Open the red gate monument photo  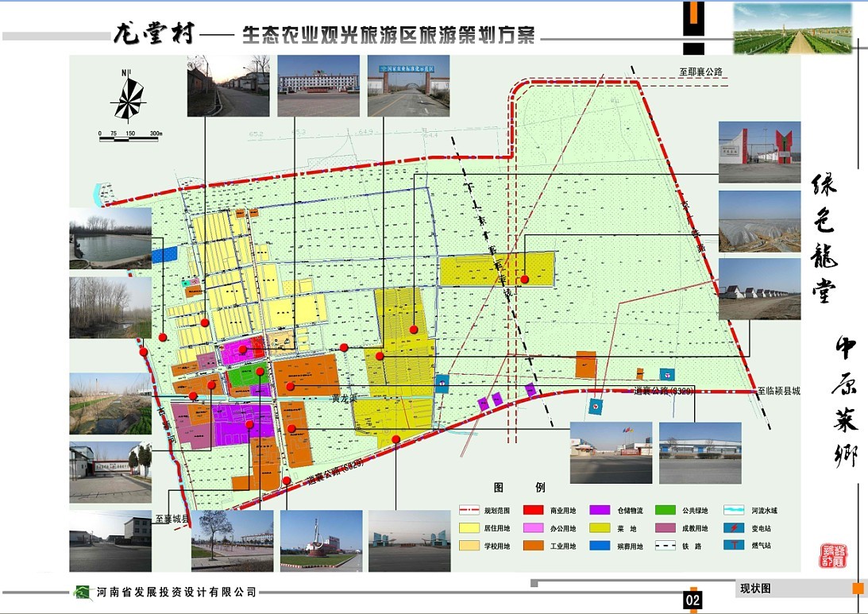pyautogui.click(x=758, y=153)
